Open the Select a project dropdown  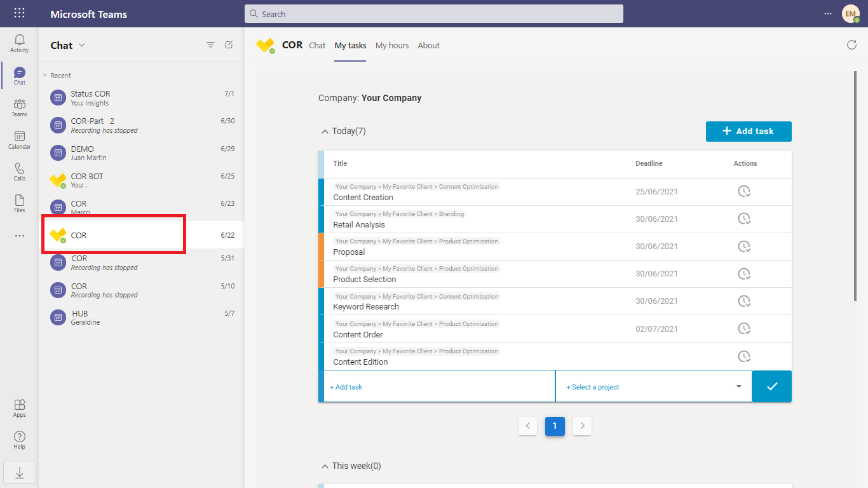(x=654, y=387)
